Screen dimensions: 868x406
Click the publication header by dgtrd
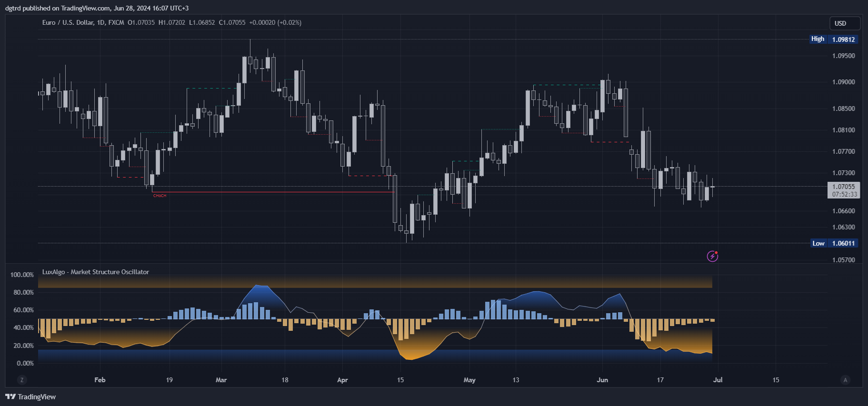(97, 8)
